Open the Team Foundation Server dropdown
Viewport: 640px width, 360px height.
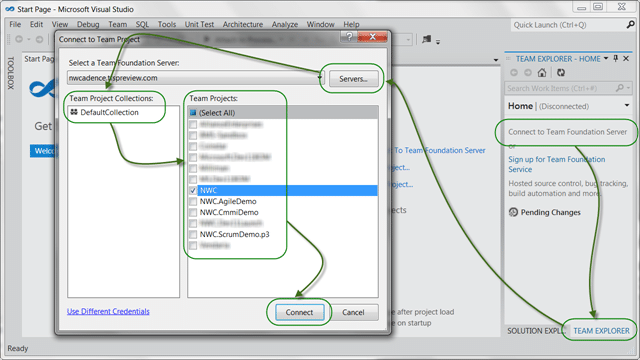[x=320, y=78]
